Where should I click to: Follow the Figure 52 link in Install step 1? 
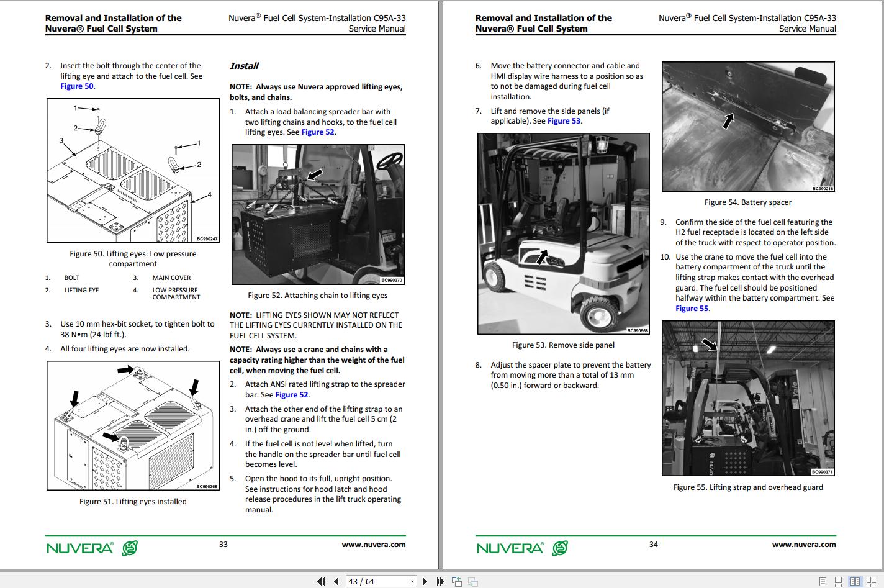pos(318,132)
